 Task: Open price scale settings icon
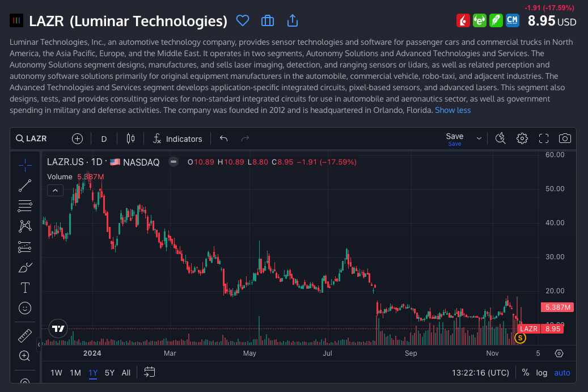tap(559, 353)
